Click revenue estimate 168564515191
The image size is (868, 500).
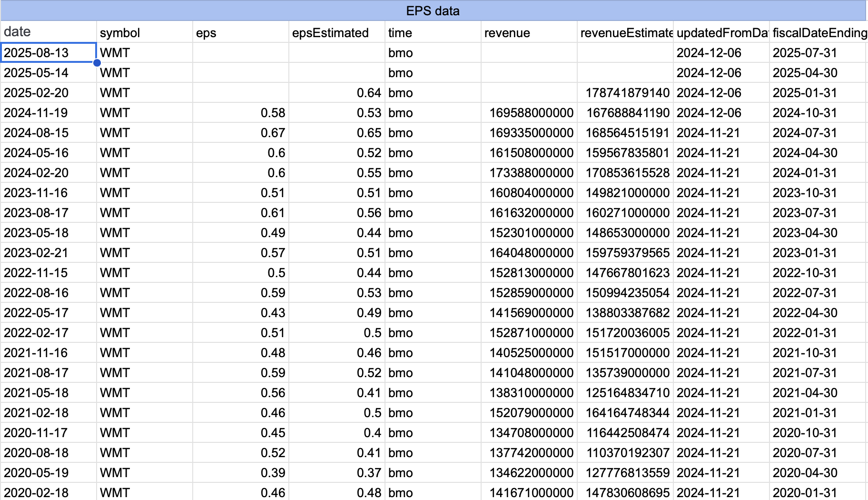pyautogui.click(x=625, y=132)
